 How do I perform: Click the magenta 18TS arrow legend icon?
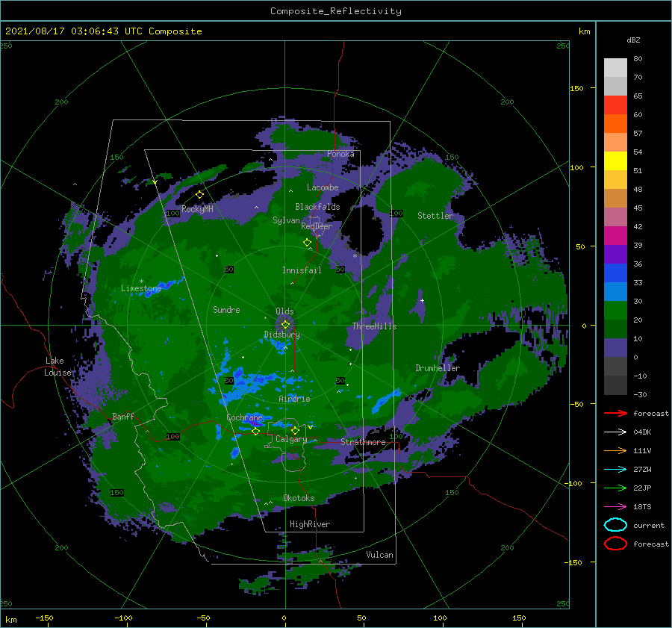[615, 507]
